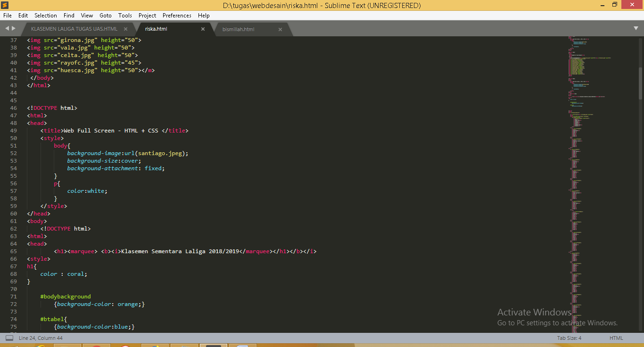Close the riska.html tab
The height and width of the screenshot is (347, 644).
click(203, 29)
